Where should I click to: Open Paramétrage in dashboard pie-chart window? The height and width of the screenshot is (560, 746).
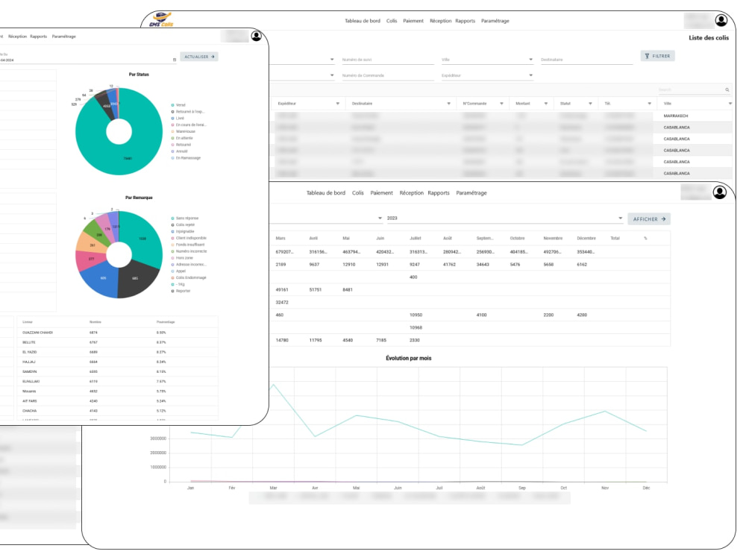coord(63,37)
